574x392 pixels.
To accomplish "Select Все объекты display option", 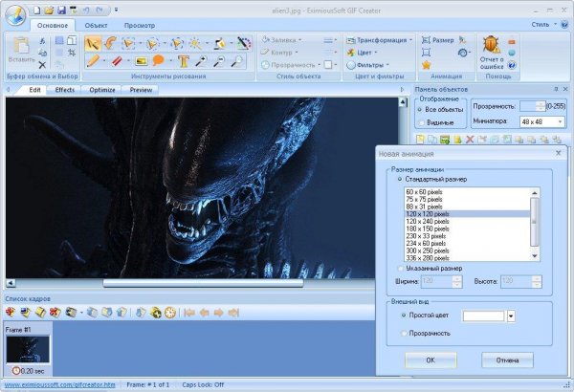I will coord(420,109).
